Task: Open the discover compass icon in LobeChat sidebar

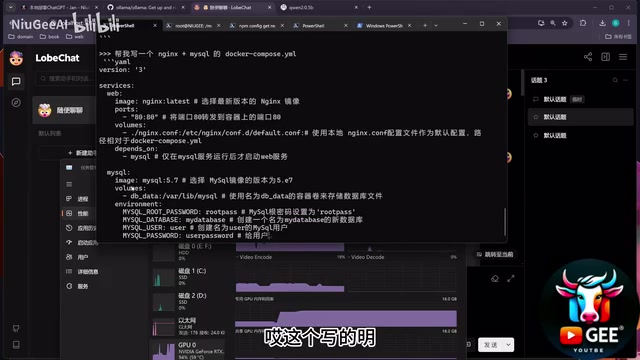Action: [16, 102]
